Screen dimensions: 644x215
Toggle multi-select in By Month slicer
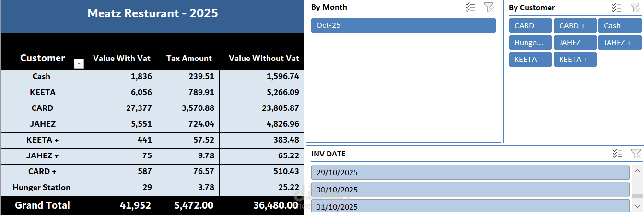click(x=470, y=7)
